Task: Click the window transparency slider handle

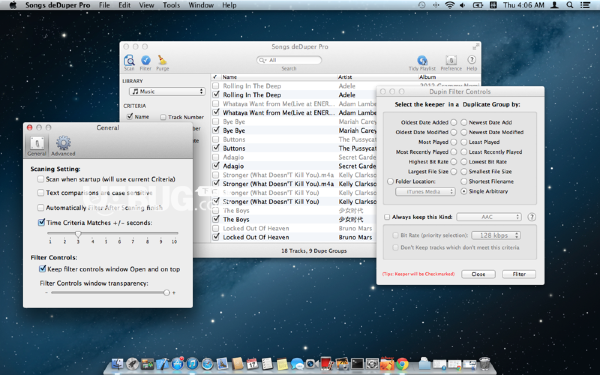Action: [x=166, y=292]
